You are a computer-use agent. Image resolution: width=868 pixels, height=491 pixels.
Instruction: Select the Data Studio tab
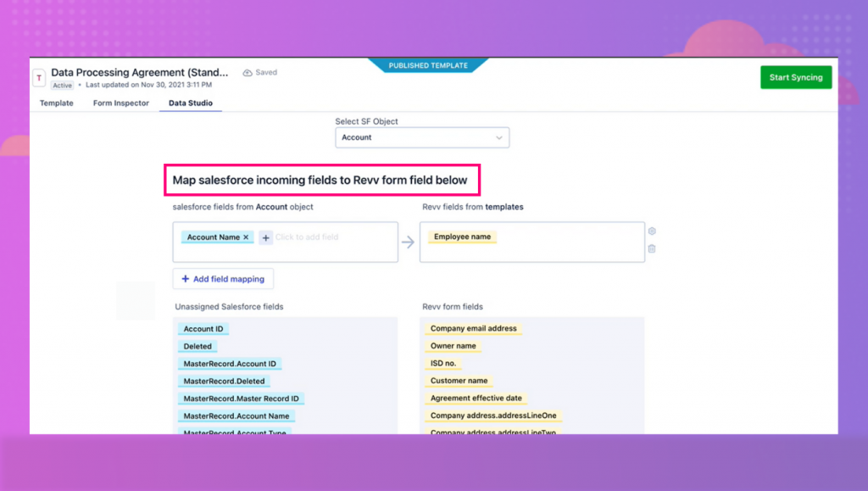pos(191,103)
